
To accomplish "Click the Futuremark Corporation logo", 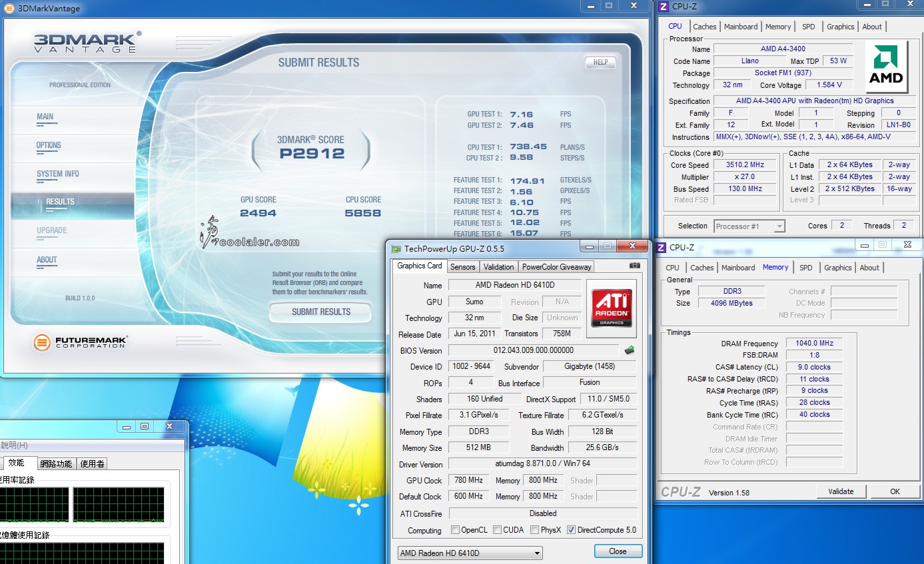I will pos(81,342).
